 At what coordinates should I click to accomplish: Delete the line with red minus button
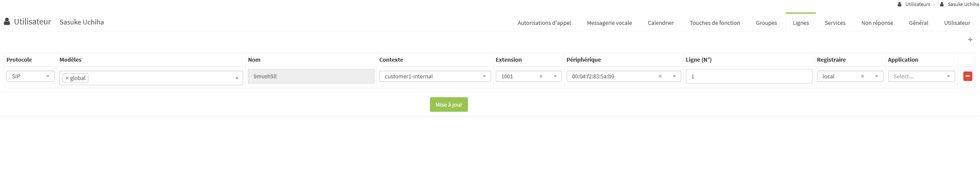(x=968, y=76)
